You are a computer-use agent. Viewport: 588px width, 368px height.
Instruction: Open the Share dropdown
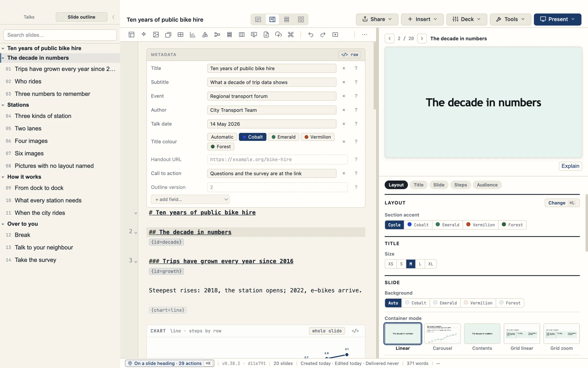[377, 19]
